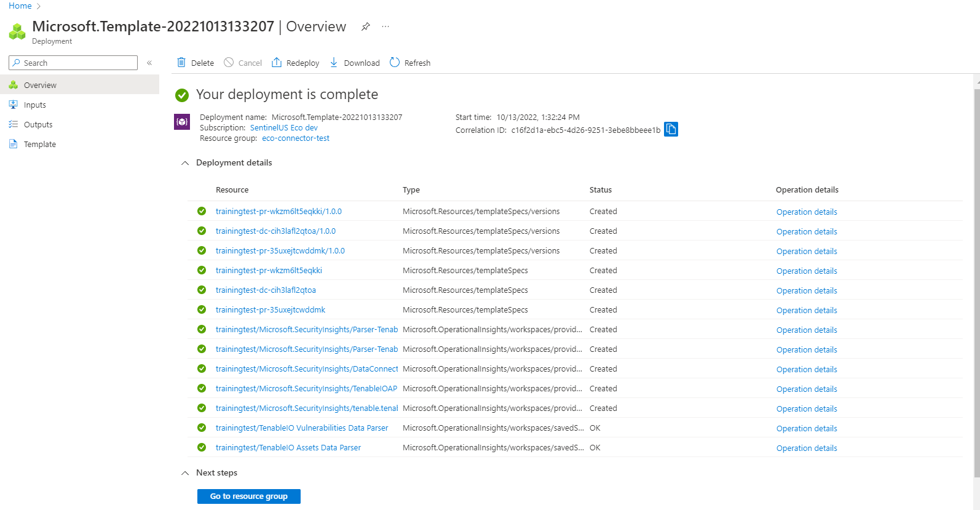Click status check for trainingtest-dc-cih3lafl2qtoa/1.0.0
The image size is (980, 510).
[x=202, y=231]
